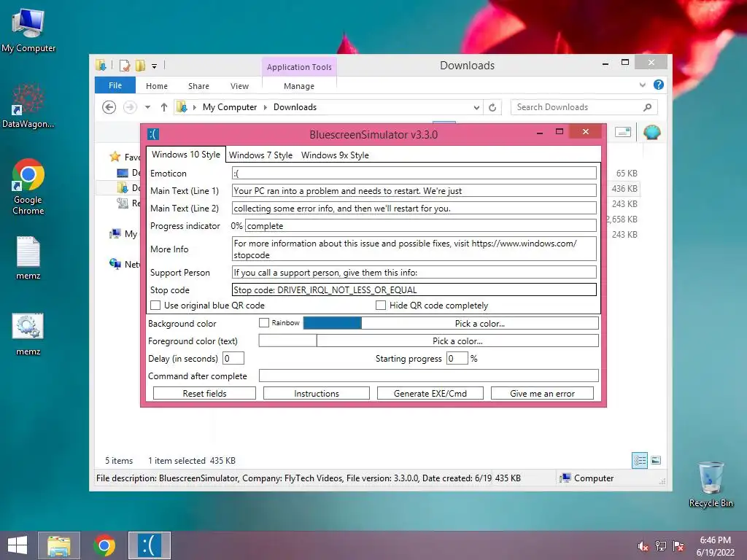Click the search magnifier in Explorer
Image resolution: width=747 pixels, height=560 pixels.
point(647,107)
